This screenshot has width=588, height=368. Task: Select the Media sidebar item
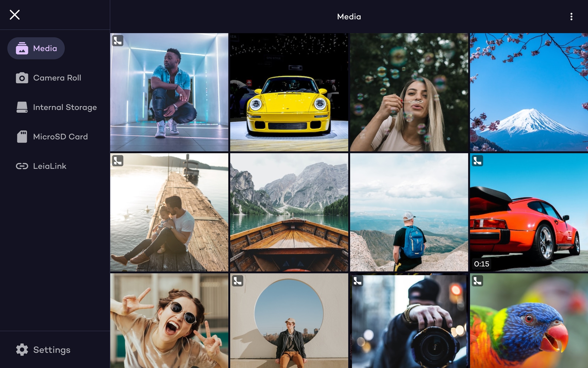[36, 48]
